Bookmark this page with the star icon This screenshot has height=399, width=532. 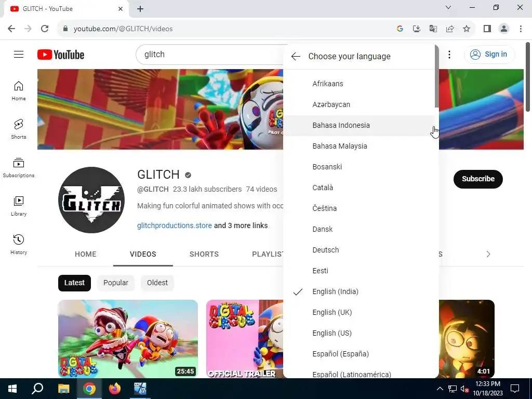pos(467,29)
